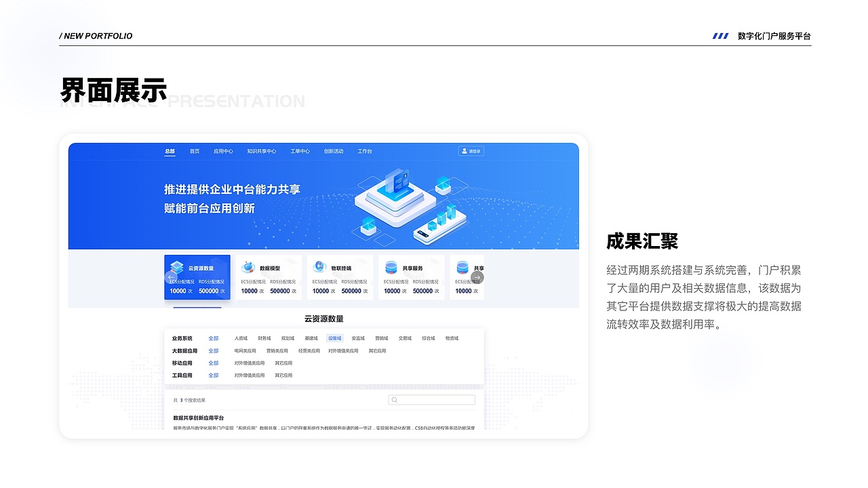Filter by 营销域
This screenshot has width=868, height=488.
click(x=382, y=338)
